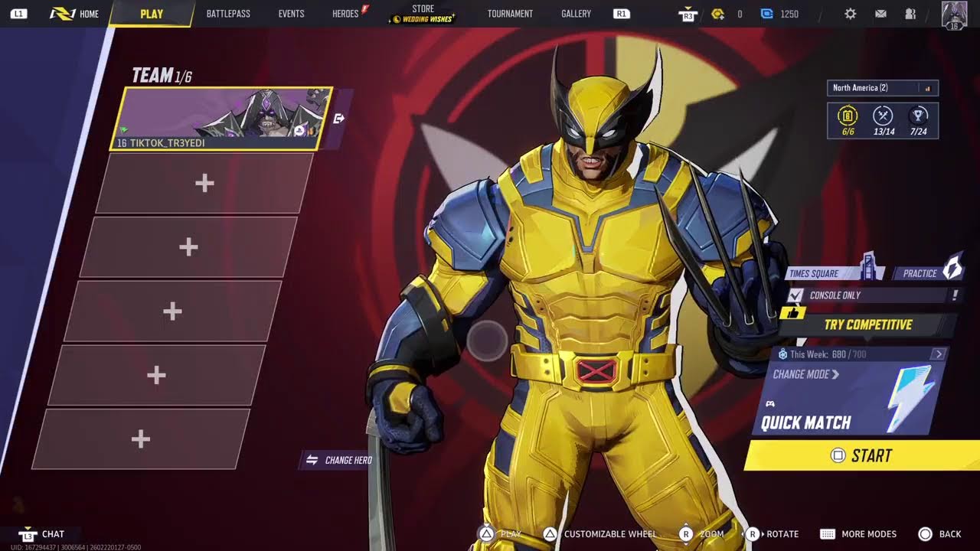Open the friends list icon
980x551 pixels.
point(910,14)
